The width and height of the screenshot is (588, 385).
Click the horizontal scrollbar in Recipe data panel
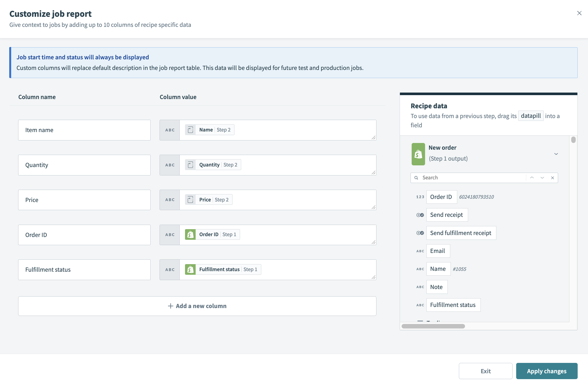coord(433,326)
